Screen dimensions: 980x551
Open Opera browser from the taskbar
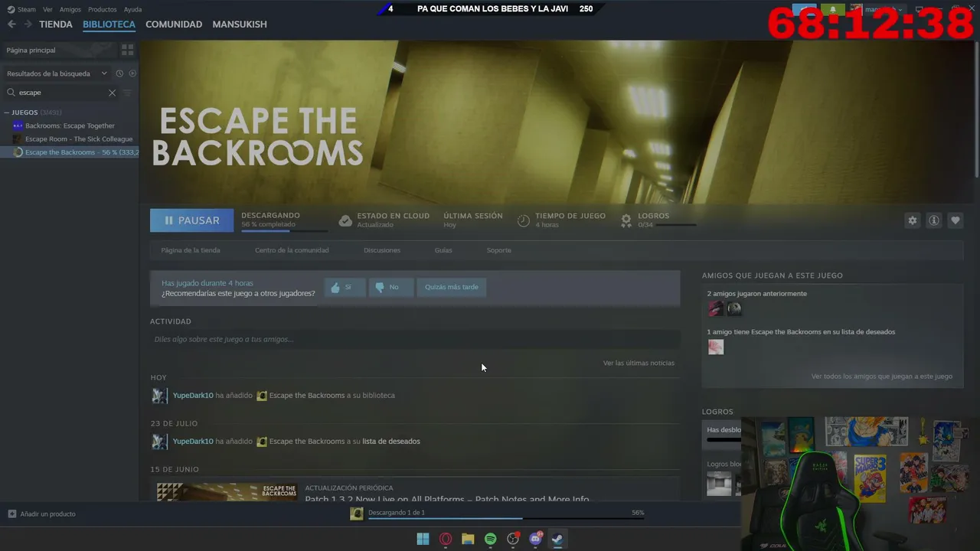446,539
